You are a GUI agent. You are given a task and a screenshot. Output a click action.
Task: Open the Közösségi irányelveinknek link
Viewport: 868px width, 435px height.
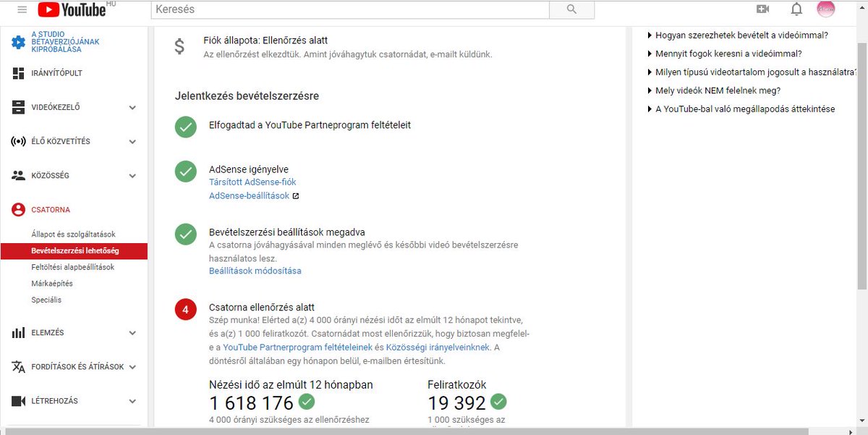coord(438,347)
